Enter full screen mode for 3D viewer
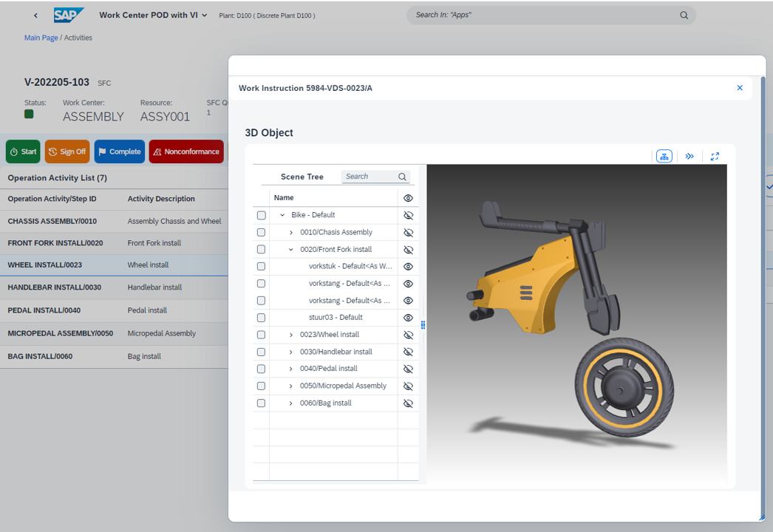This screenshot has height=532, width=773. (715, 156)
